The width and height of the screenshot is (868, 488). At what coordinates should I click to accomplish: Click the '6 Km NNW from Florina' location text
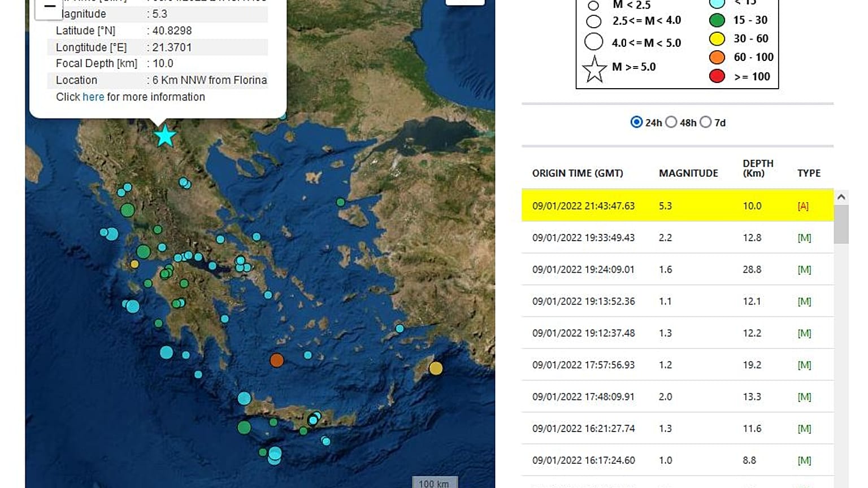click(x=210, y=80)
